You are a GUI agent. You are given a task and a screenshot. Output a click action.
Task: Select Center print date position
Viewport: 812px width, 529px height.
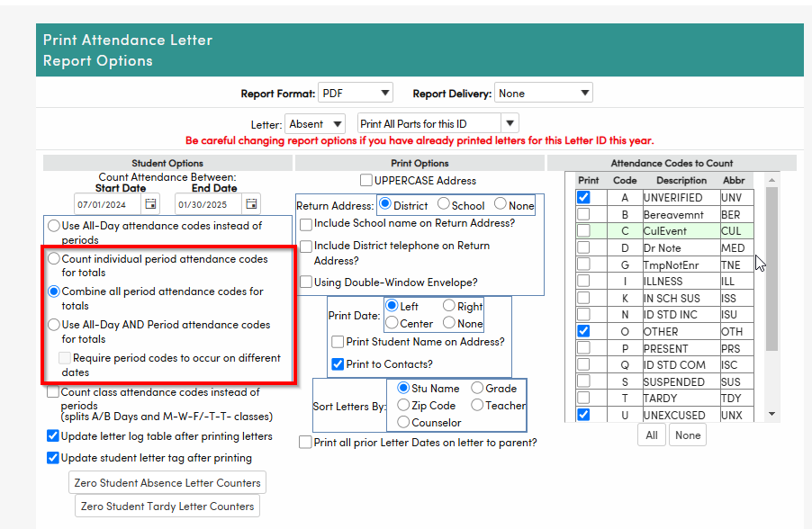pos(392,323)
